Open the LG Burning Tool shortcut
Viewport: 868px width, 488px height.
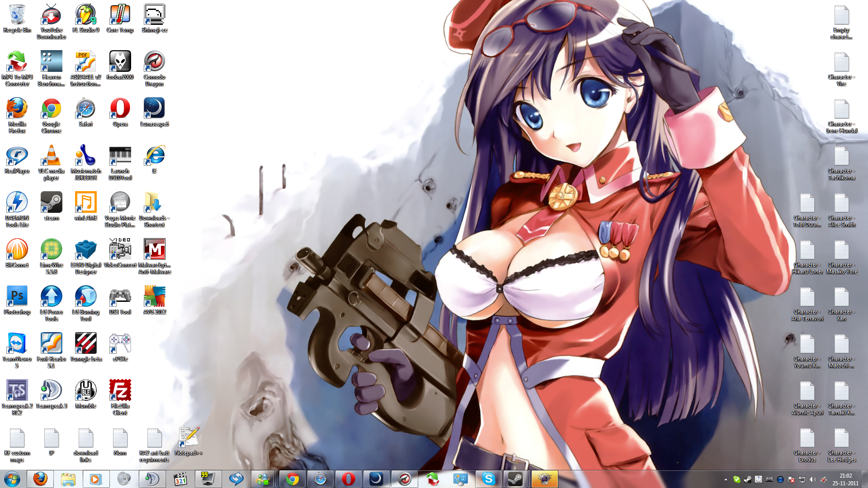coord(86,304)
